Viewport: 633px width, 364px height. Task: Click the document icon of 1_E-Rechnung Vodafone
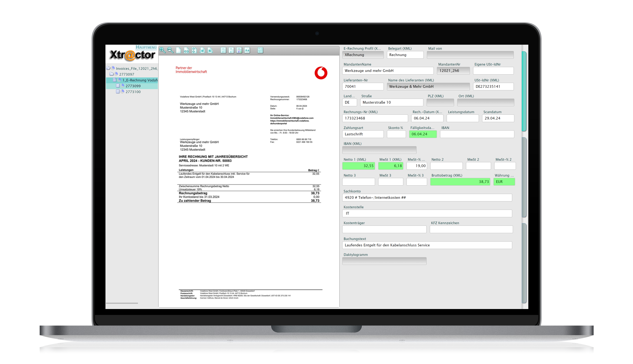tap(115, 80)
